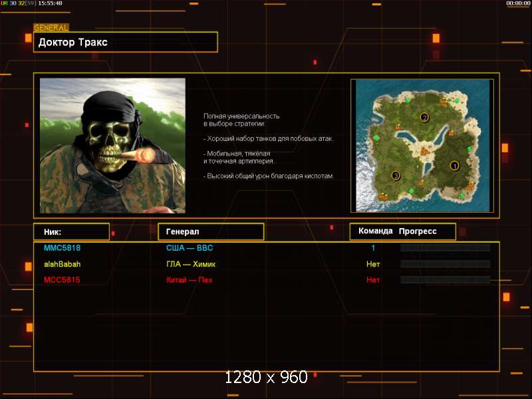Click start position marker 3 on minimap
The height and width of the screenshot is (399, 532).
coord(396,176)
